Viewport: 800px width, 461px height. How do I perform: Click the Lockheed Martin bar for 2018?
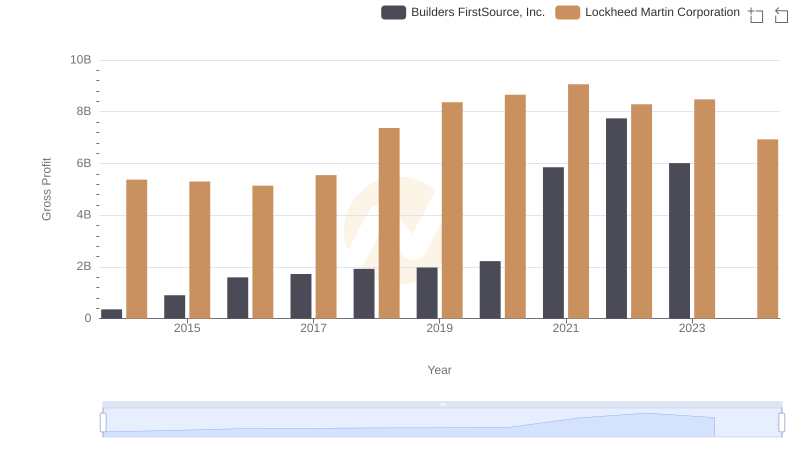point(389,223)
